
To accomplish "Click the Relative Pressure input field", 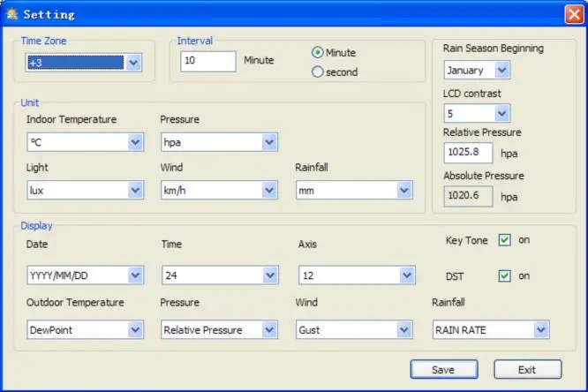I will point(468,153).
